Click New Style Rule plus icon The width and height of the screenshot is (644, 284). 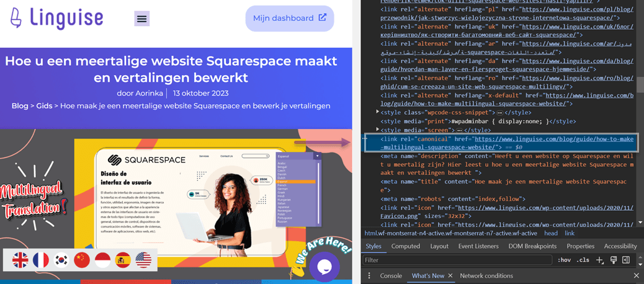601,260
